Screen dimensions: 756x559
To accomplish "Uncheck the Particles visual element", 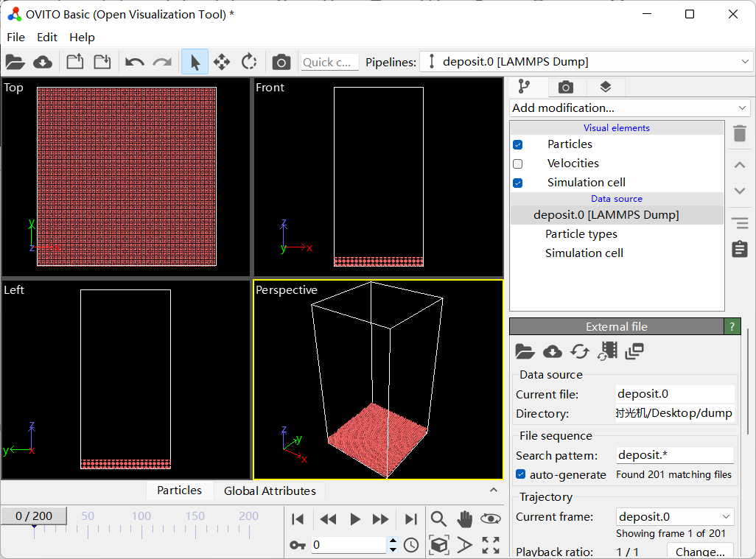I will (518, 144).
